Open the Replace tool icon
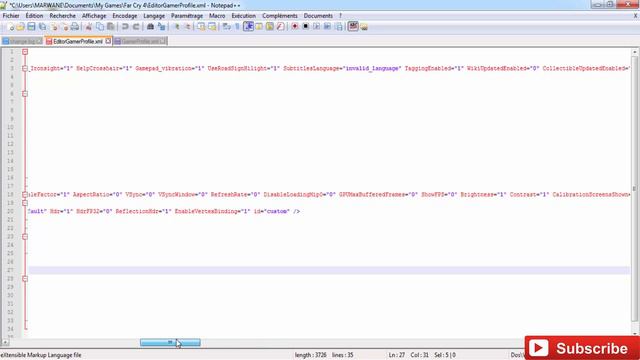Screen dimensions: 640x360 pyautogui.click(x=162, y=27)
